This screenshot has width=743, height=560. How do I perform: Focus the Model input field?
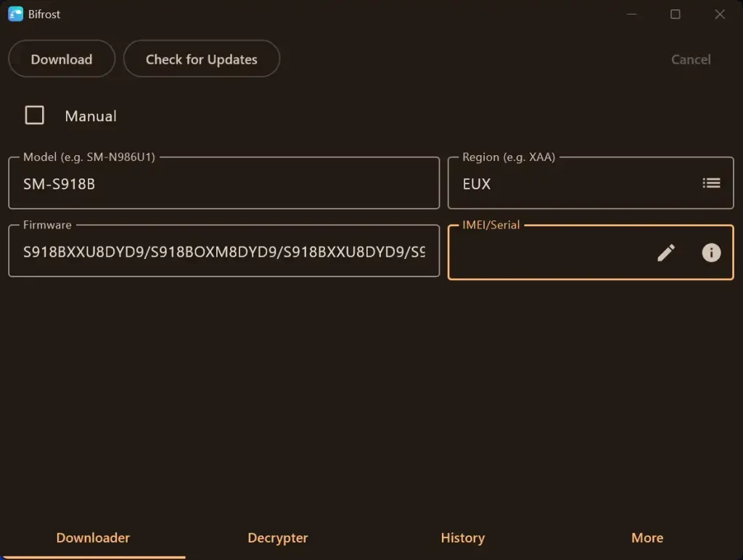(x=223, y=184)
